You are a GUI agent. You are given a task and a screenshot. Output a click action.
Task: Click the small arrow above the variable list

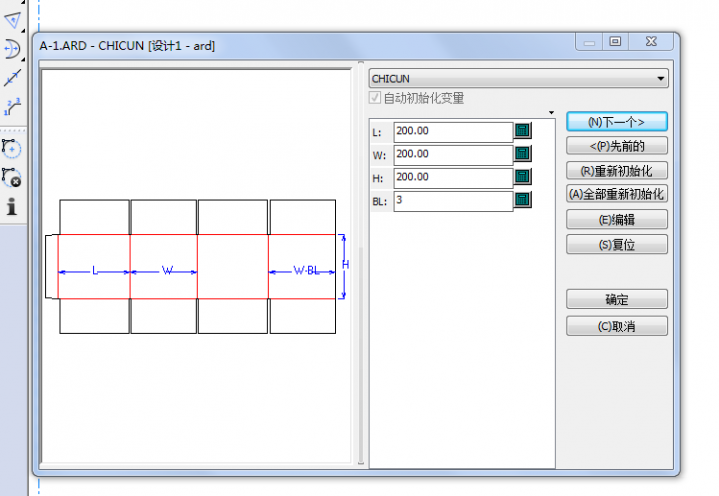coord(551,113)
